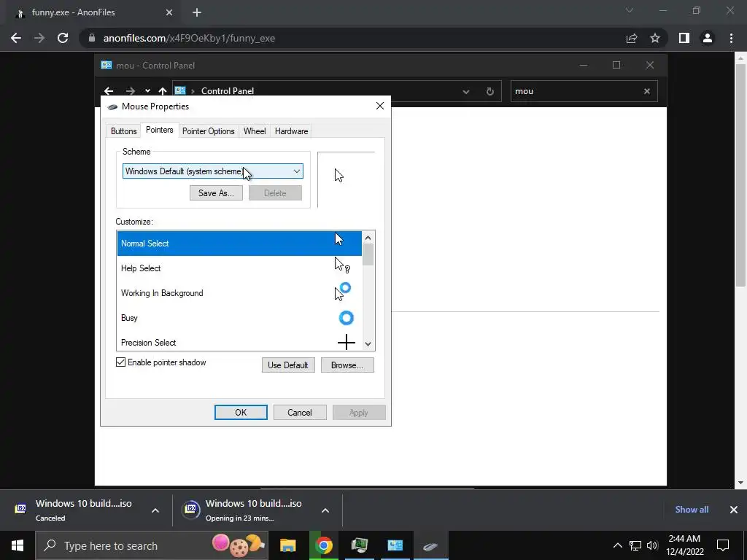Click the Chrome taskbar icon
747x560 pixels.
[x=323, y=545]
